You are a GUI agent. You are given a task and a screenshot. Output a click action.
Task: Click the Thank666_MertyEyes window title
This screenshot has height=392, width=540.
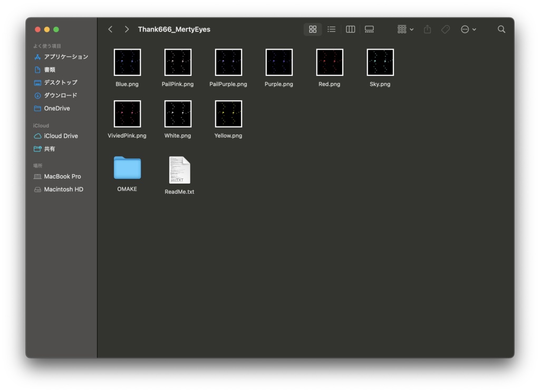pyautogui.click(x=174, y=29)
